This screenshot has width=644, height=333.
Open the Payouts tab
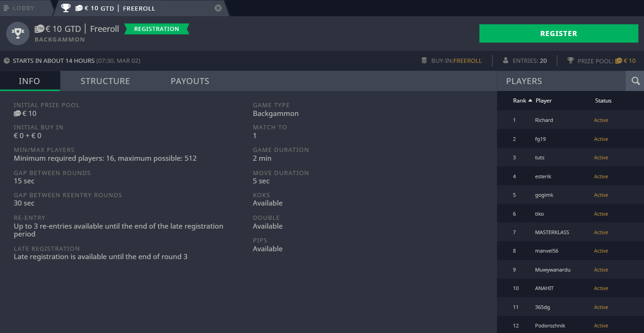click(190, 81)
